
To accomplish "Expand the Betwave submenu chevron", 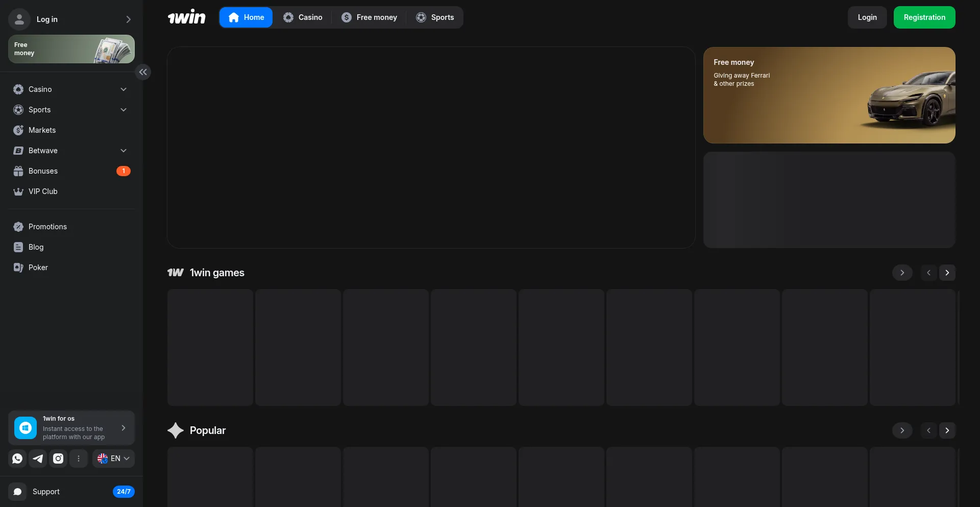I will pyautogui.click(x=124, y=151).
